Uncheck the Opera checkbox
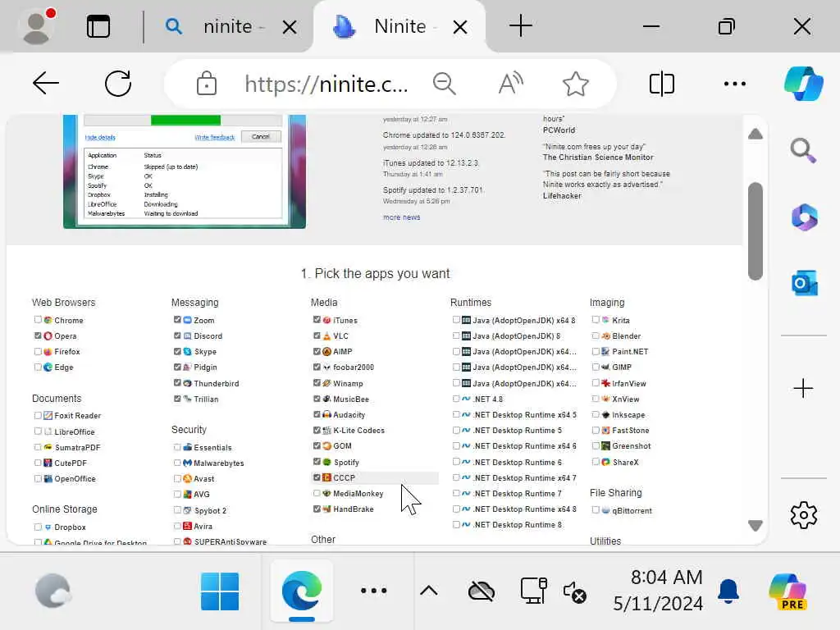The image size is (840, 630). pos(38,336)
